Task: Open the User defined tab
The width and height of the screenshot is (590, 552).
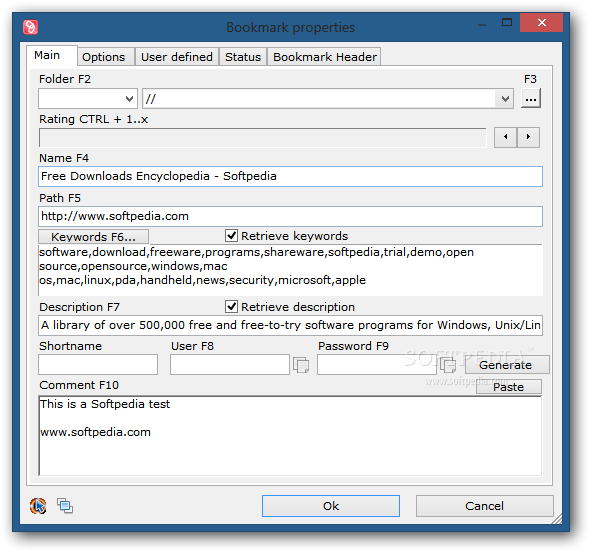Action: (176, 57)
